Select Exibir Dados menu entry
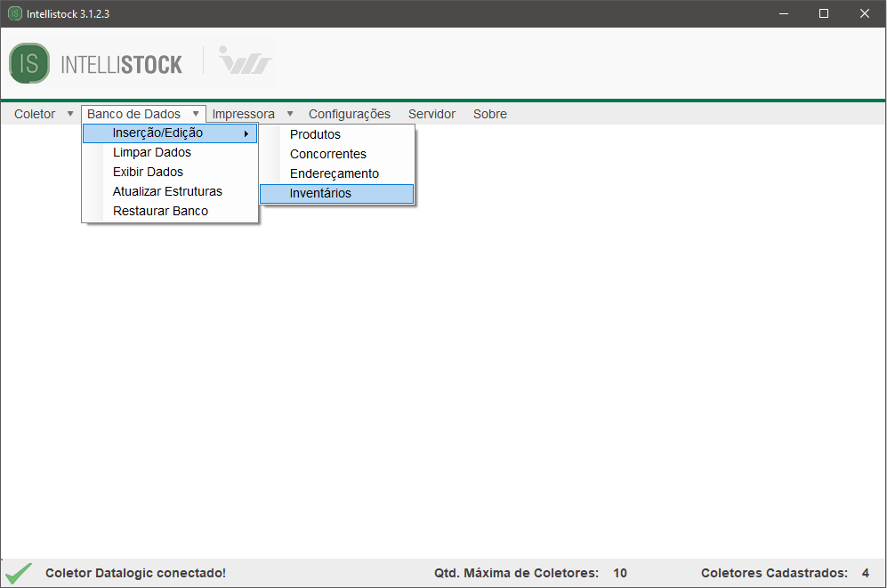887x588 pixels. click(148, 172)
